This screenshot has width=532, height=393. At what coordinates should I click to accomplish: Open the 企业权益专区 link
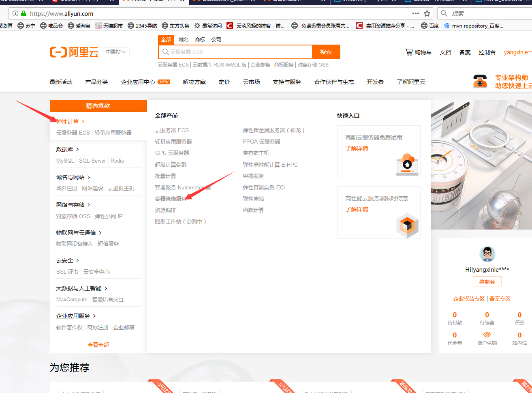pos(469,299)
